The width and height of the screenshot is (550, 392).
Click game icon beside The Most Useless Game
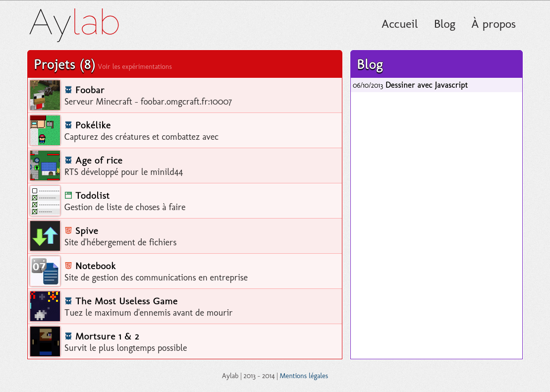pos(68,301)
